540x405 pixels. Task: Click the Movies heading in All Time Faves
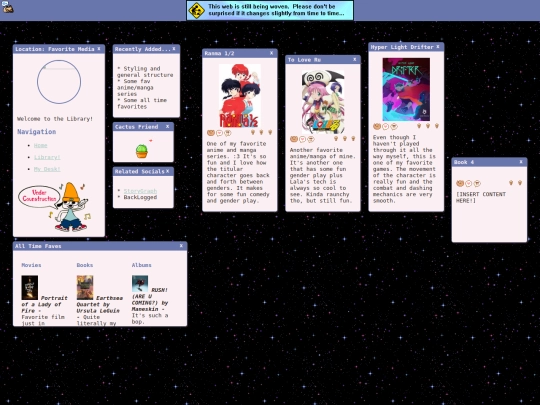point(31,265)
